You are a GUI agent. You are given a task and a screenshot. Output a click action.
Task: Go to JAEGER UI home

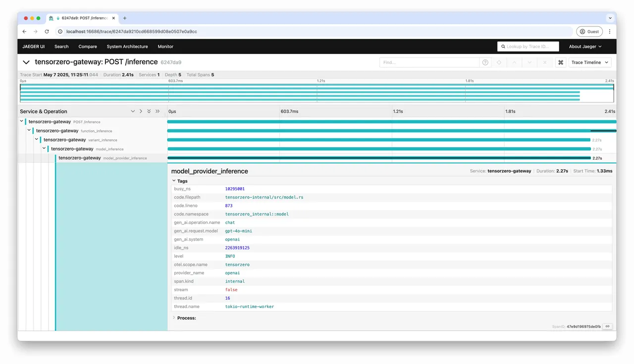pyautogui.click(x=33, y=47)
